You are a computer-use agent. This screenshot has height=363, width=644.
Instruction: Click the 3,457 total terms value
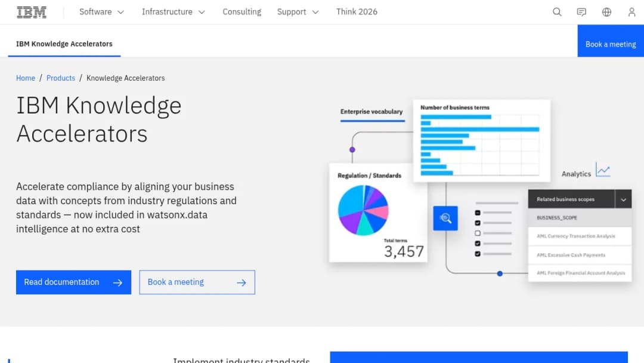[404, 251]
